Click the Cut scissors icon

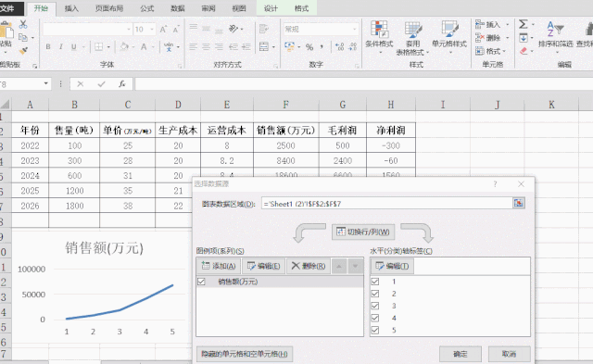[23, 25]
